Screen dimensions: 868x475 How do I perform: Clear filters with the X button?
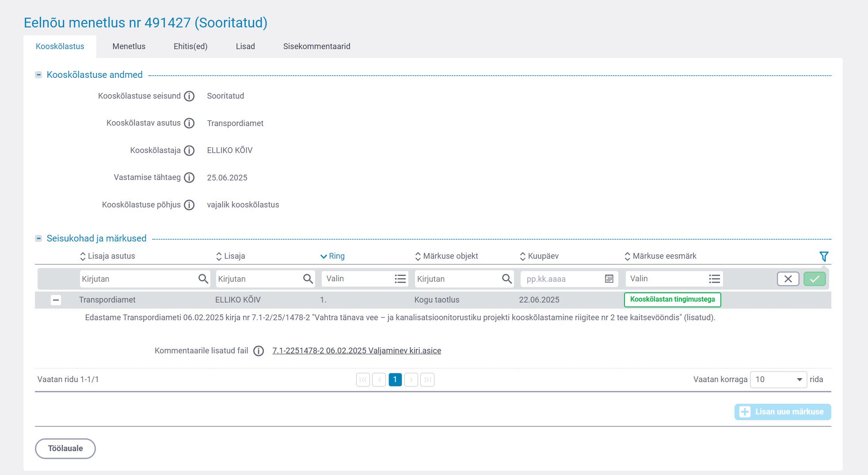click(x=788, y=279)
